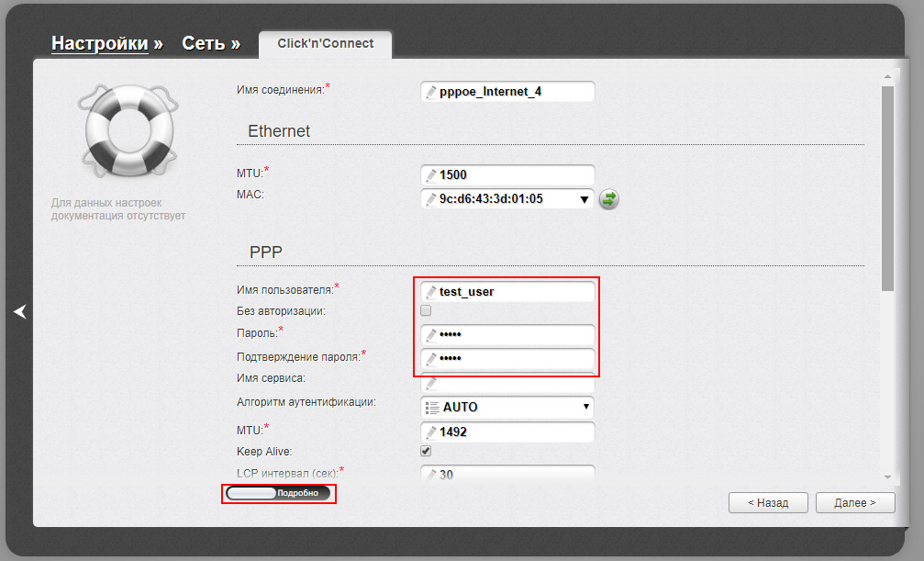Toggle the Без авторизации checkbox
The height and width of the screenshot is (561, 924).
pyautogui.click(x=426, y=310)
